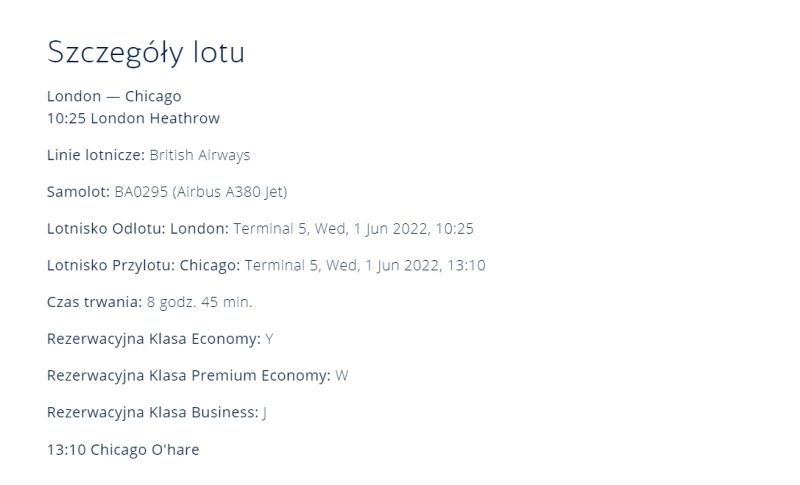800x485 pixels.
Task: Select the Premium Economy code W
Action: coord(342,376)
